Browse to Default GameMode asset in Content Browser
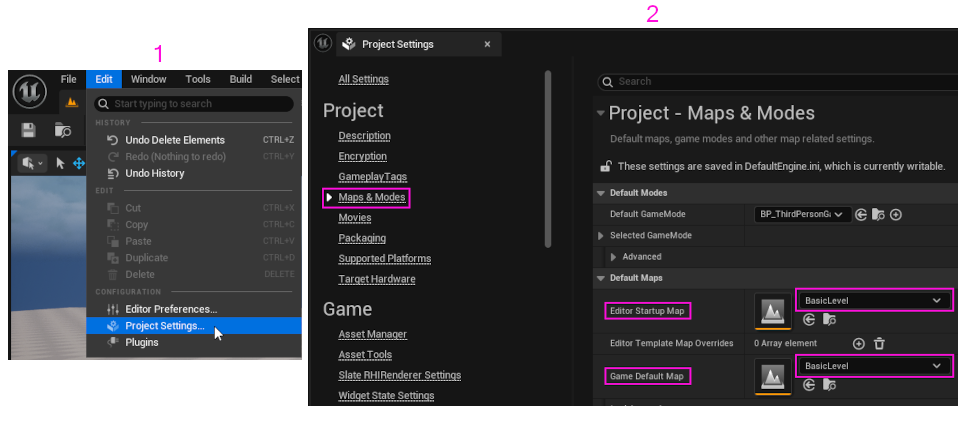Image resolution: width=968 pixels, height=430 pixels. (878, 214)
